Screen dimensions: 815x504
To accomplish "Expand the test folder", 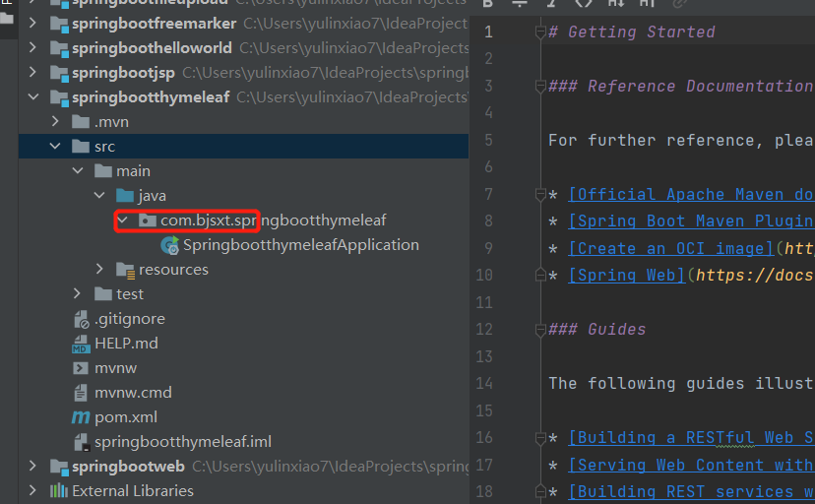I will 77,294.
